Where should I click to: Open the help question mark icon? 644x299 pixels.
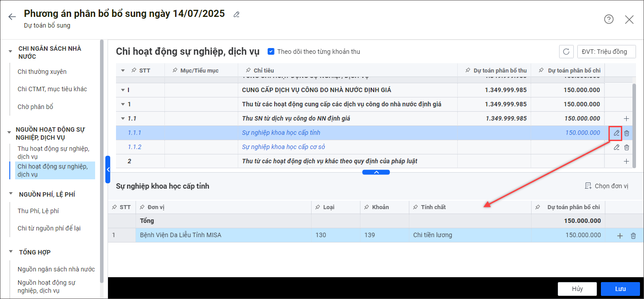pos(608,19)
